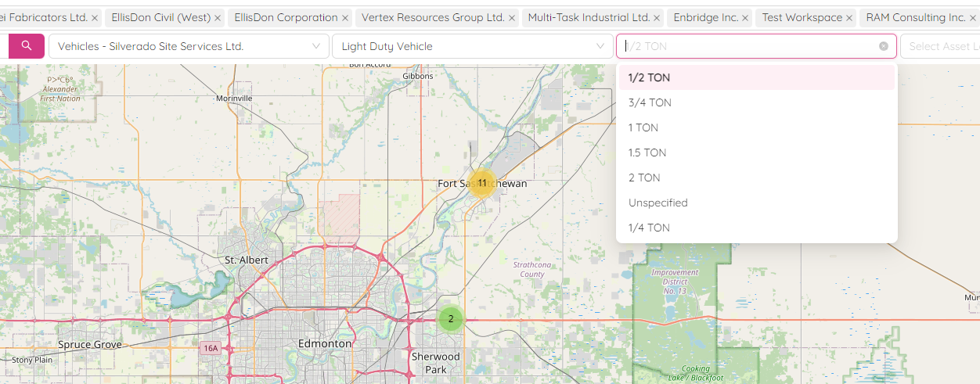Click the EllisDon Corporation tag text

(x=286, y=17)
